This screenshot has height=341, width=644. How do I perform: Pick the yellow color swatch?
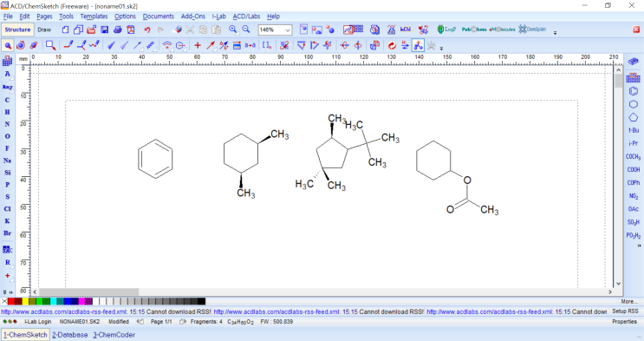[26, 301]
